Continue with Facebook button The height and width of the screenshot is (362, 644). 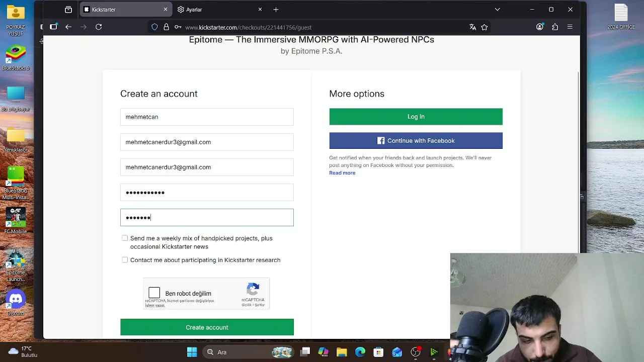(x=416, y=141)
